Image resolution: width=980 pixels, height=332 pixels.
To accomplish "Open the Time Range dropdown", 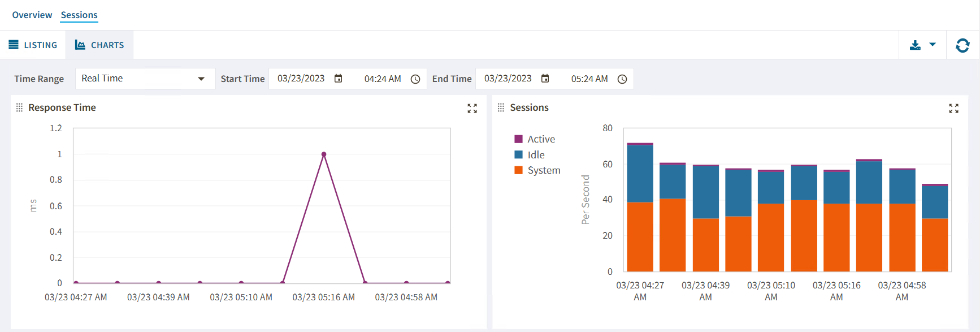I will click(x=145, y=79).
